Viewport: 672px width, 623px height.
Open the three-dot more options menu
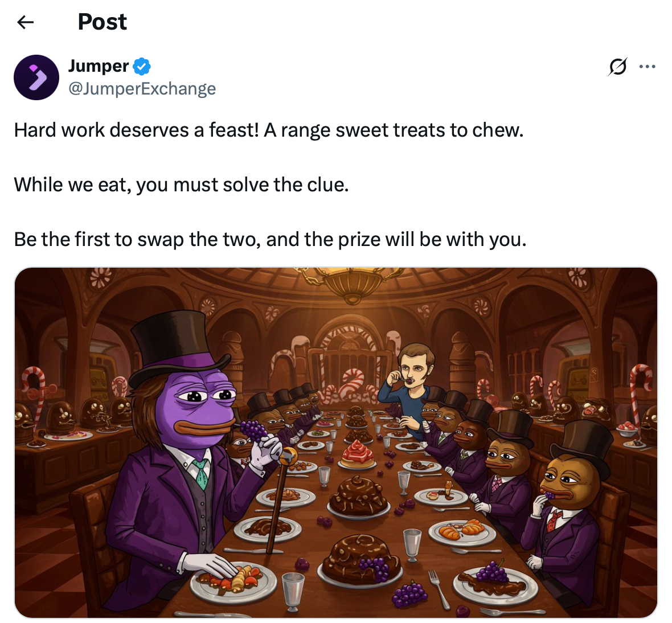[x=648, y=67]
